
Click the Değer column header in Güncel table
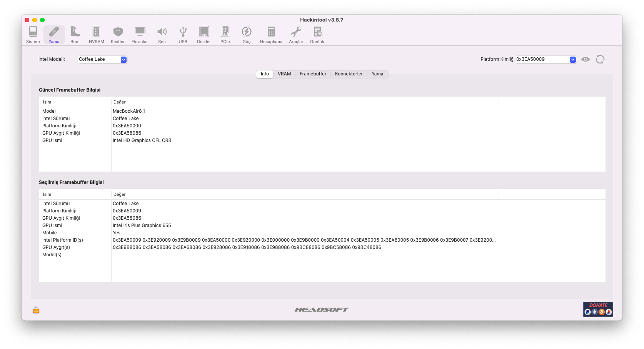(305, 102)
